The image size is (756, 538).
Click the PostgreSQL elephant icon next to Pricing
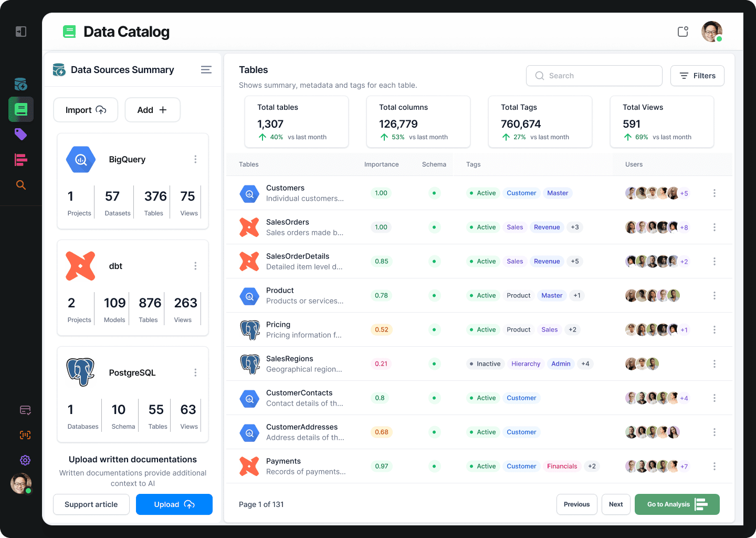(249, 329)
